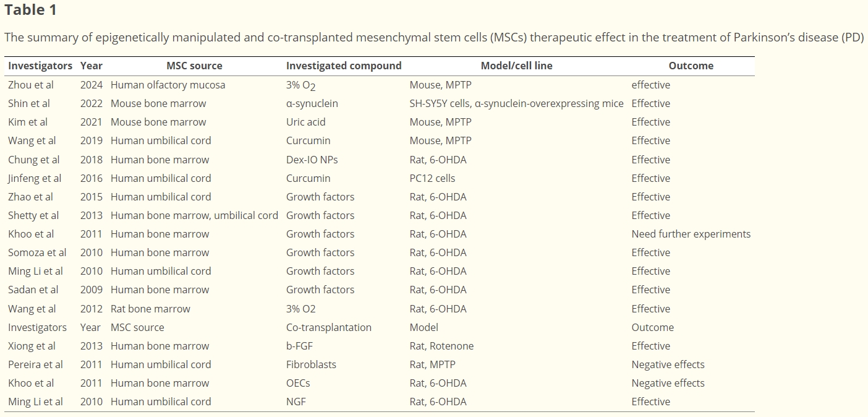
Task: Click the Rat, Rotenone model cell
Action: (441, 346)
